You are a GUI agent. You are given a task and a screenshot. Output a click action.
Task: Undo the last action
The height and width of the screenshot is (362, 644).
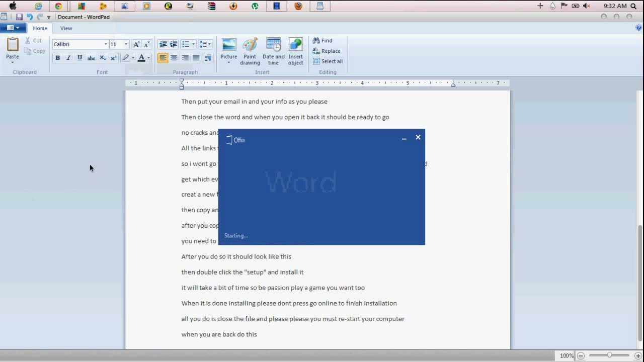click(29, 17)
